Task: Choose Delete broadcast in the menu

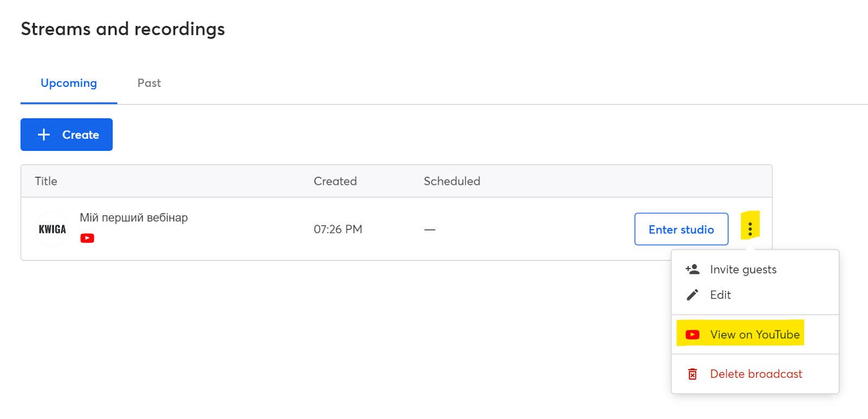Action: pyautogui.click(x=755, y=374)
